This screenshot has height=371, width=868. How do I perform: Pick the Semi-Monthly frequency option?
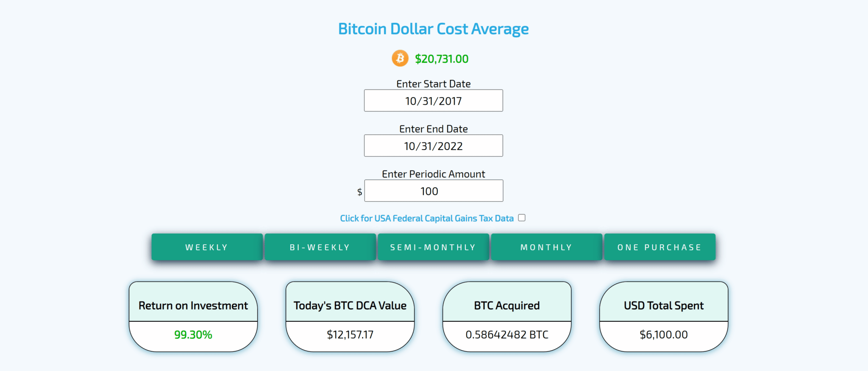[433, 247]
